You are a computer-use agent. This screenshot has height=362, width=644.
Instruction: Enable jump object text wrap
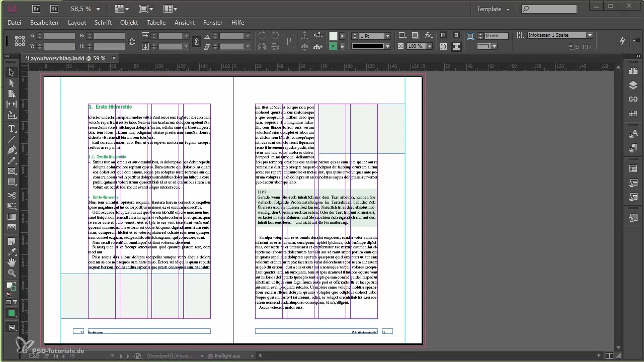click(456, 46)
